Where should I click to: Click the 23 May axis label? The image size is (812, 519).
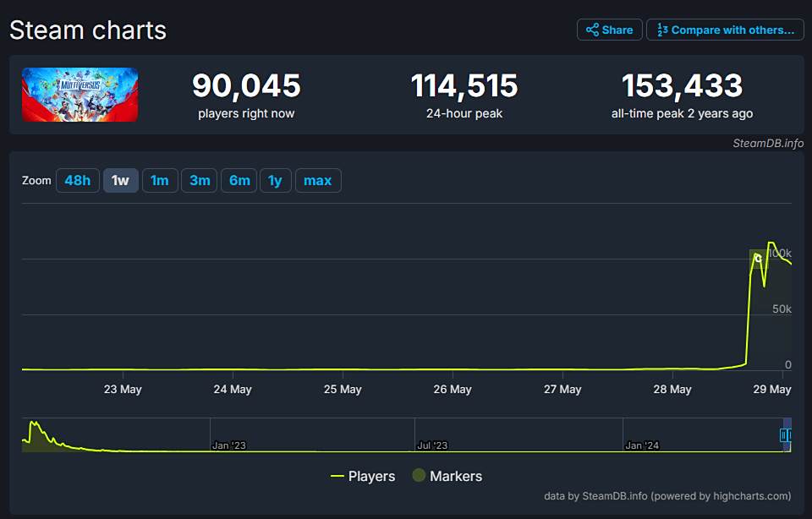(123, 389)
